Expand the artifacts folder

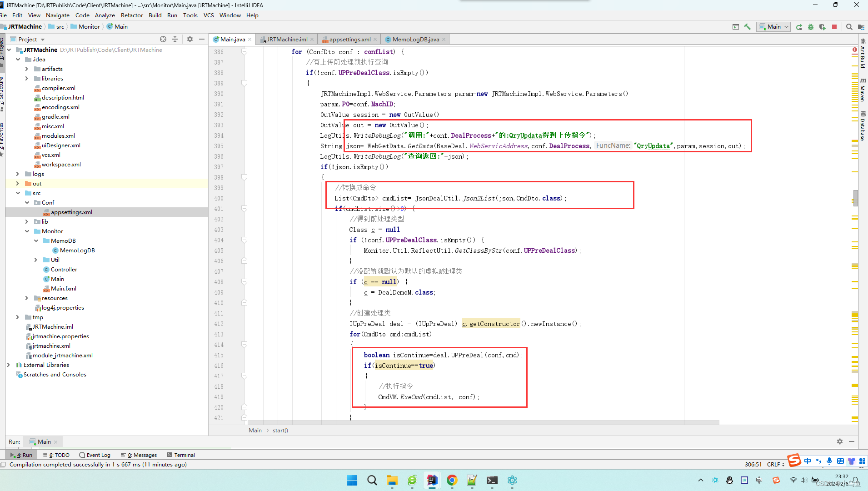[x=26, y=69]
